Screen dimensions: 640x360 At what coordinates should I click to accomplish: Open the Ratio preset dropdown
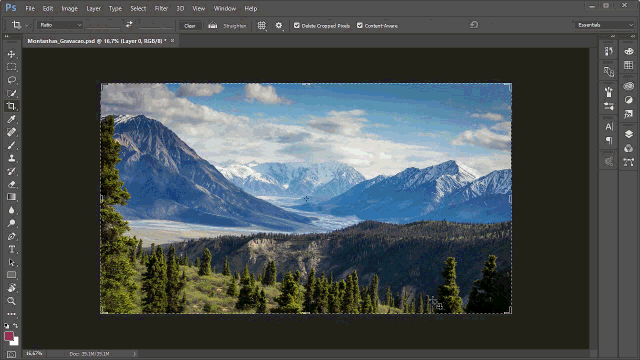pyautogui.click(x=60, y=25)
